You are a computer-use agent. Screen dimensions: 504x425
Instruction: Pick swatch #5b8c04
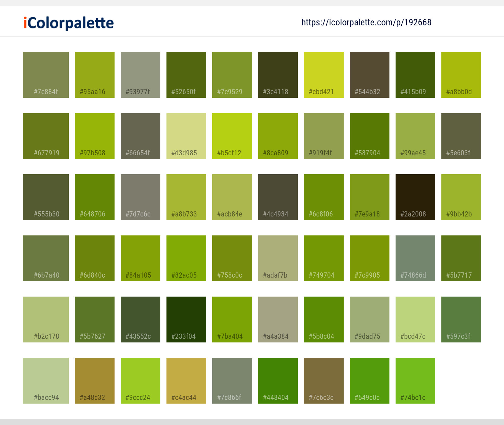(x=324, y=320)
